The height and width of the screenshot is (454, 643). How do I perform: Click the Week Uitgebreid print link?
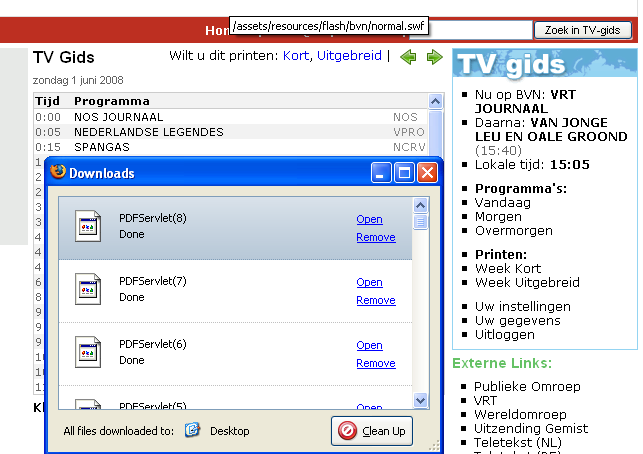(x=527, y=283)
